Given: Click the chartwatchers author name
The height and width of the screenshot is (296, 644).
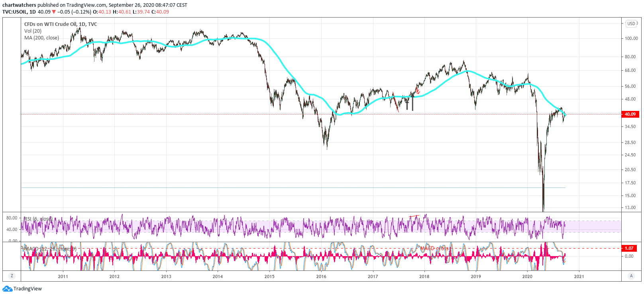Looking at the screenshot, I should click(19, 5).
